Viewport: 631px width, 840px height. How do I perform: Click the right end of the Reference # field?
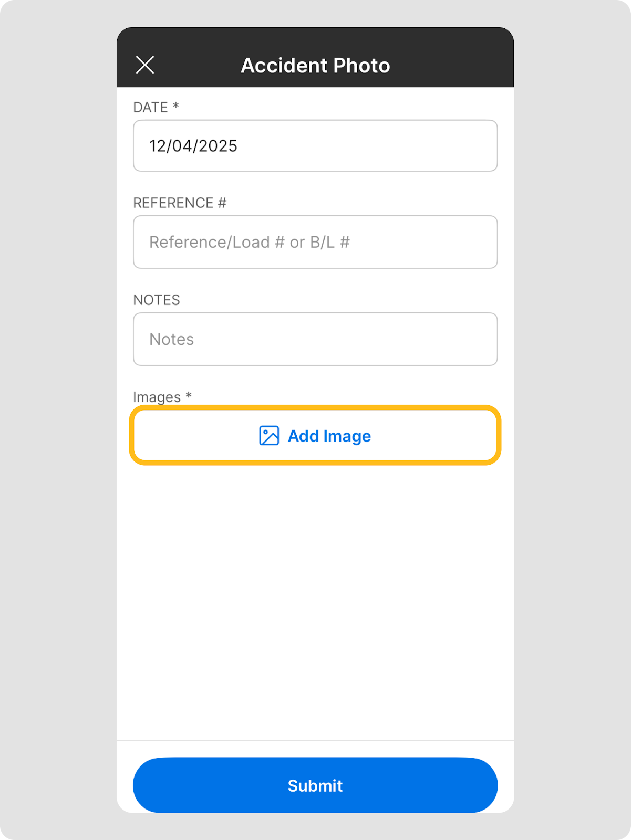(x=473, y=242)
